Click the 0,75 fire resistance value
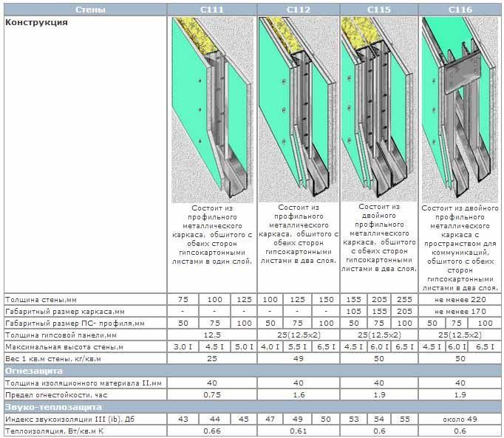The image size is (504, 438). click(x=212, y=394)
